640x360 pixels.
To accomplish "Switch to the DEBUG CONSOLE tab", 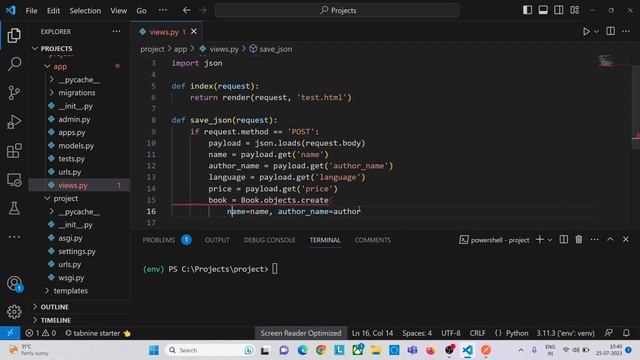I will [269, 240].
